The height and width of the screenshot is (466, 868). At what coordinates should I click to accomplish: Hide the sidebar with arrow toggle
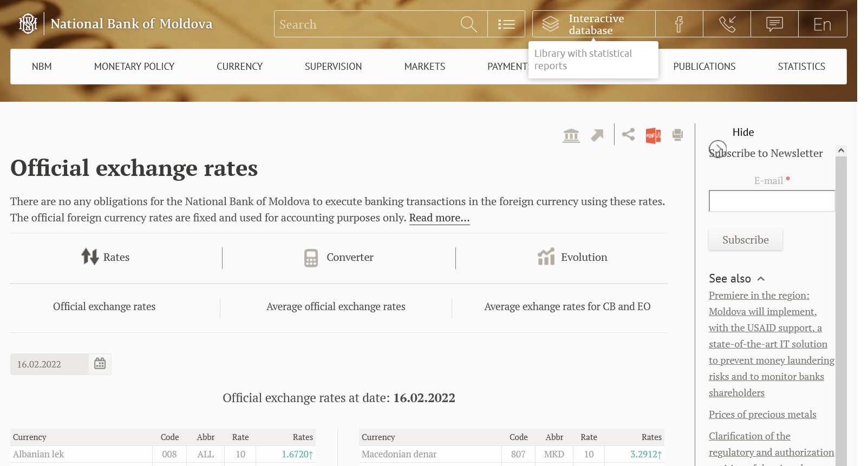pyautogui.click(x=718, y=148)
